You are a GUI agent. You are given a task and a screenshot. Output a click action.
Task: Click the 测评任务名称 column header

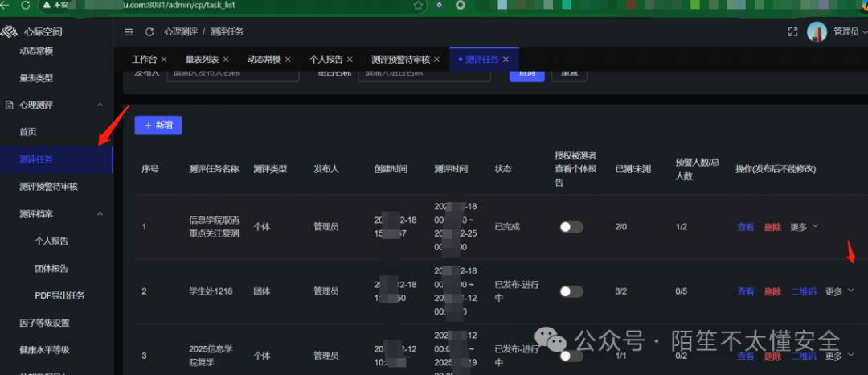215,169
